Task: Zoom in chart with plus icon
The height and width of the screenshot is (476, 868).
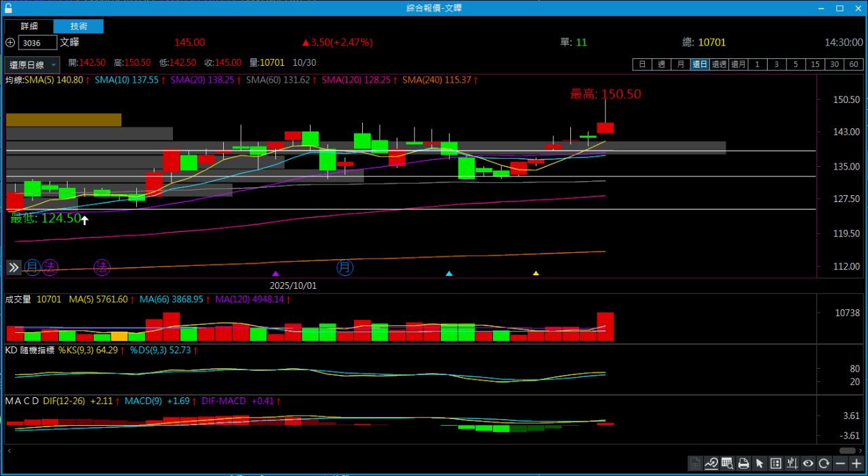Action: [x=857, y=464]
